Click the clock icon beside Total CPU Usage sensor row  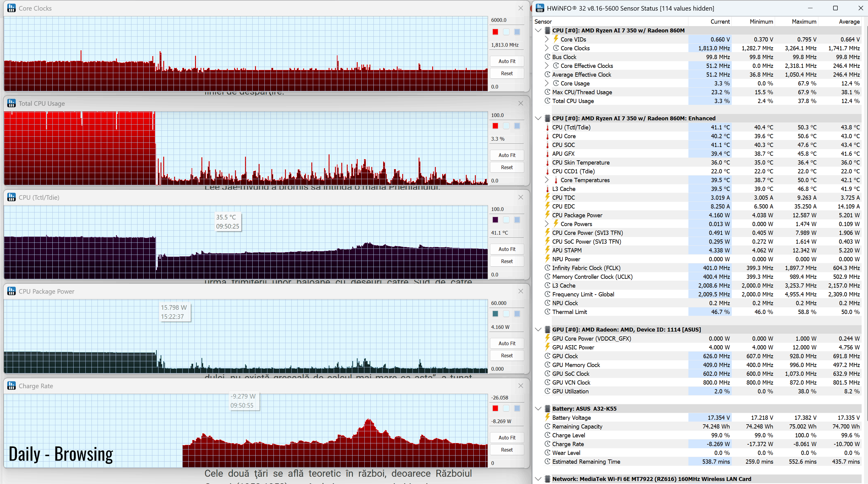click(x=547, y=101)
